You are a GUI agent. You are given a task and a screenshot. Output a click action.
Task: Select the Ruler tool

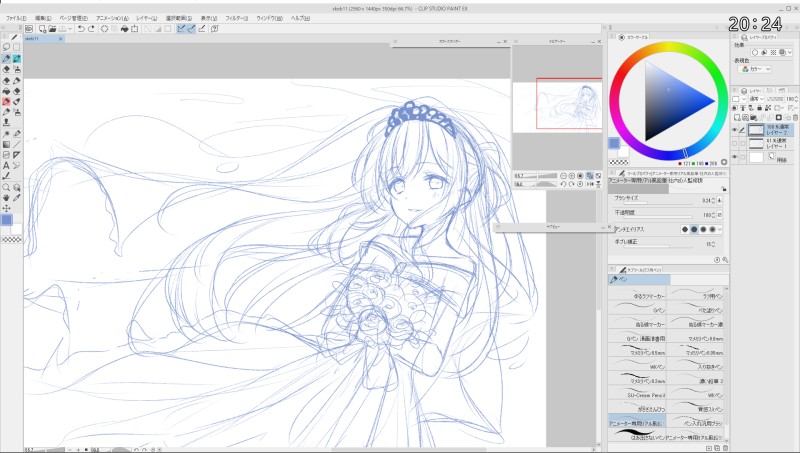point(17,155)
